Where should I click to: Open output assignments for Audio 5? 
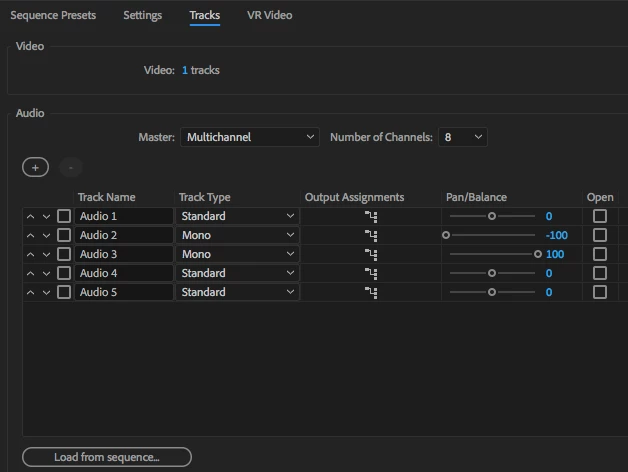click(371, 292)
